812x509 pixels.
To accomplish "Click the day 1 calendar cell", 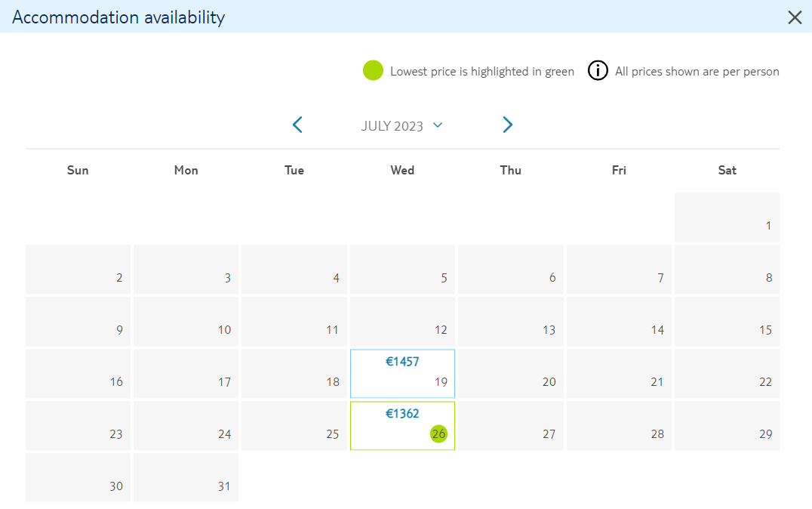I will coord(727,217).
